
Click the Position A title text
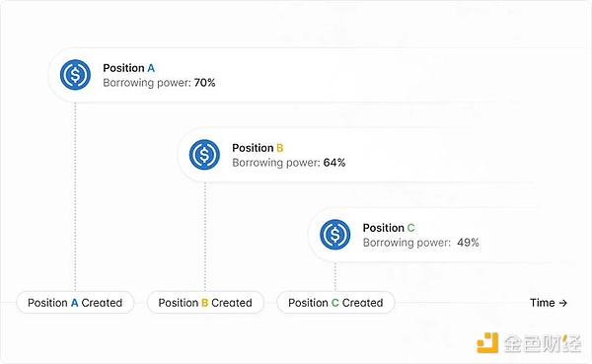click(128, 68)
